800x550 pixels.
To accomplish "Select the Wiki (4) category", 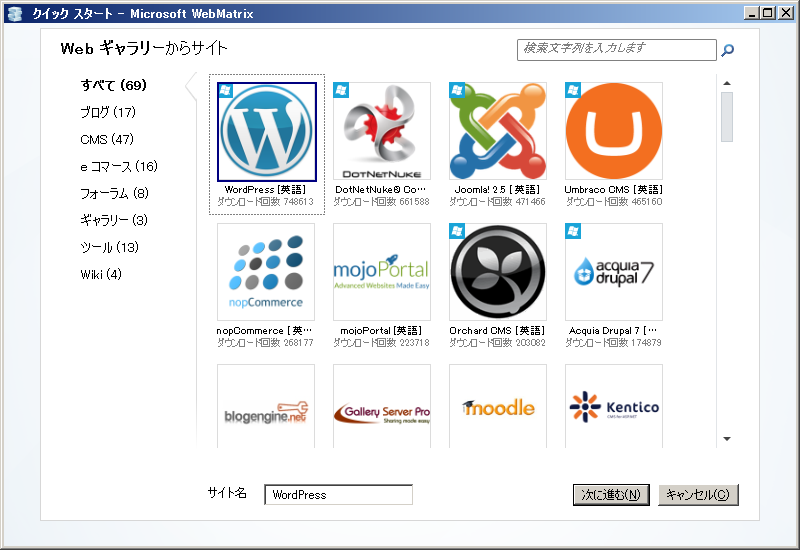I will [101, 274].
